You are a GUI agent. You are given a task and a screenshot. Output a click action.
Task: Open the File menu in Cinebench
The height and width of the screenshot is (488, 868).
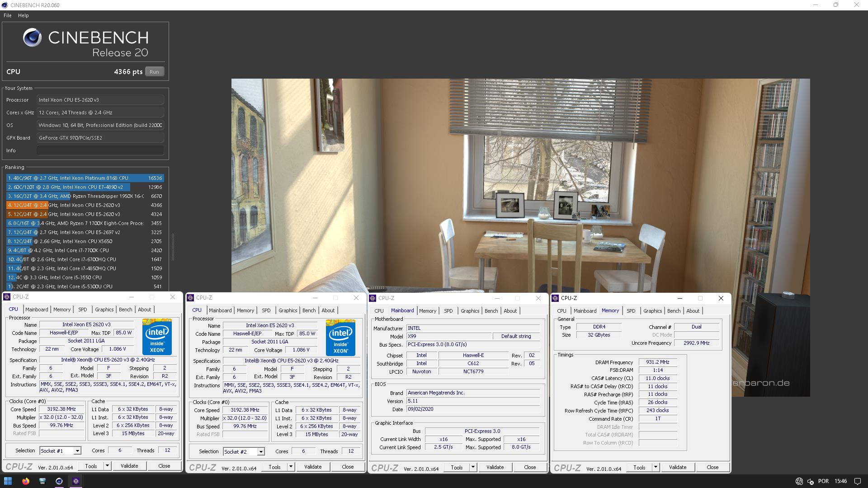pyautogui.click(x=8, y=15)
